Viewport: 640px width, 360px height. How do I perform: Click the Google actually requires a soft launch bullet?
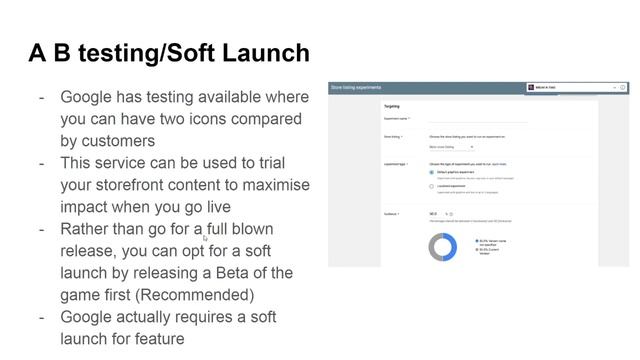(x=168, y=328)
